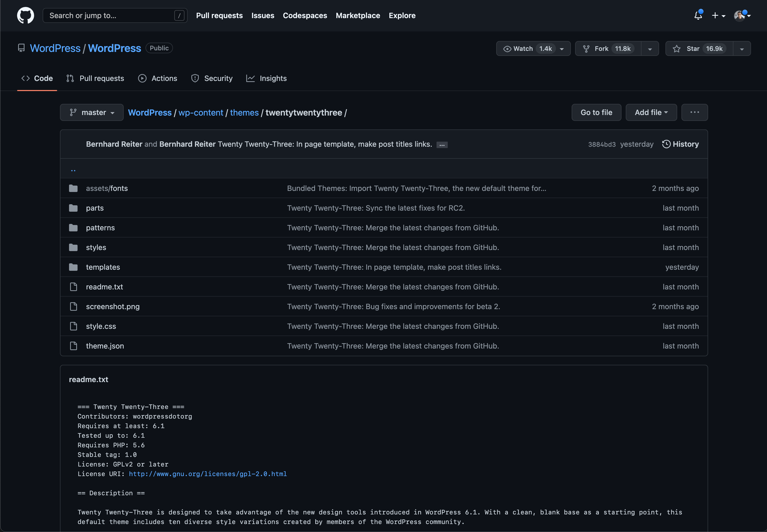Click the theme.json file icon
This screenshot has height=532, width=767.
pyautogui.click(x=73, y=346)
